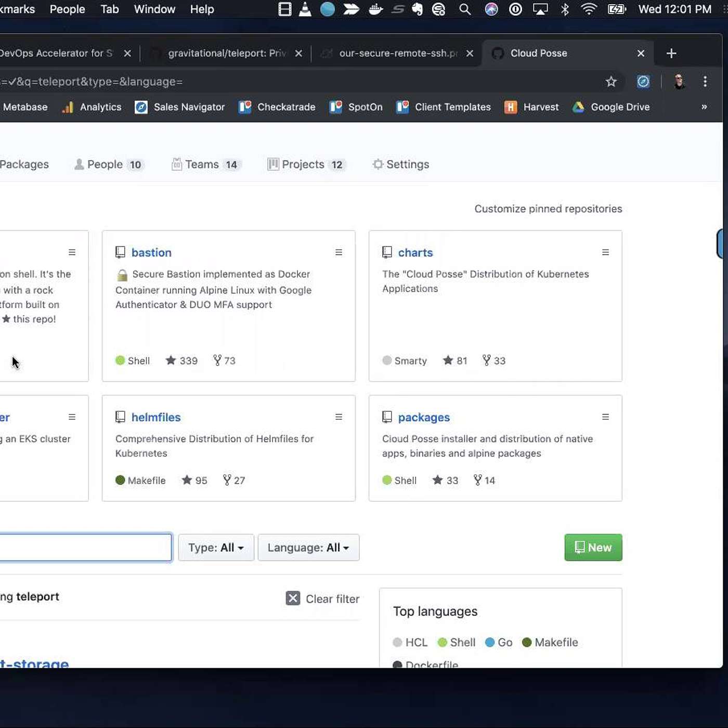The width and height of the screenshot is (728, 728).
Task: Click the packages card reorder handle icon
Action: [x=605, y=417]
